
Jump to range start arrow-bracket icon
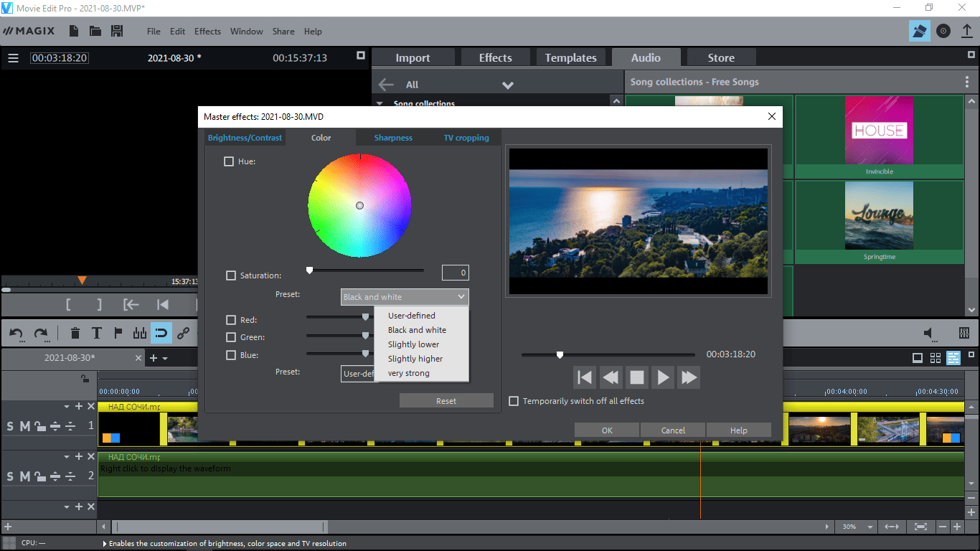(131, 304)
